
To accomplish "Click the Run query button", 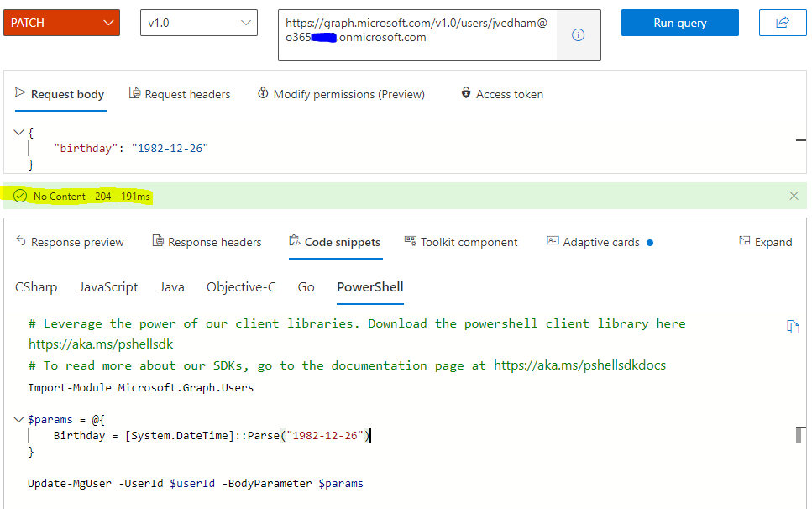I will point(680,23).
